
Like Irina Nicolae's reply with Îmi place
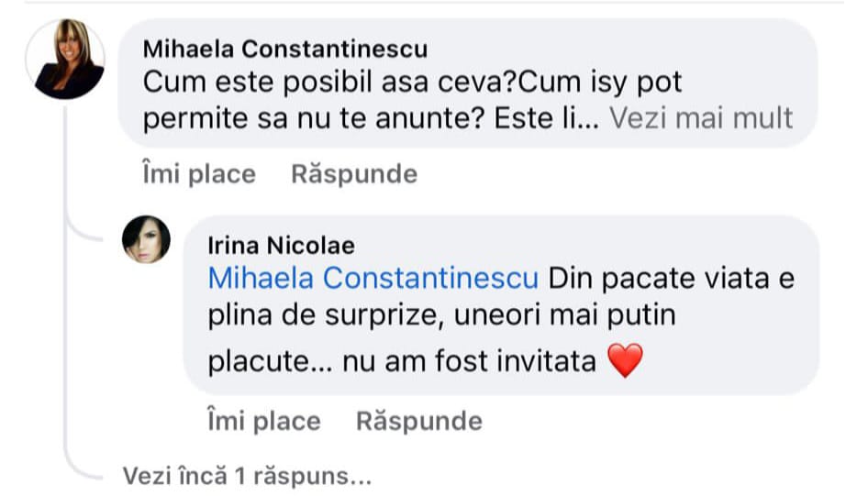[263, 421]
